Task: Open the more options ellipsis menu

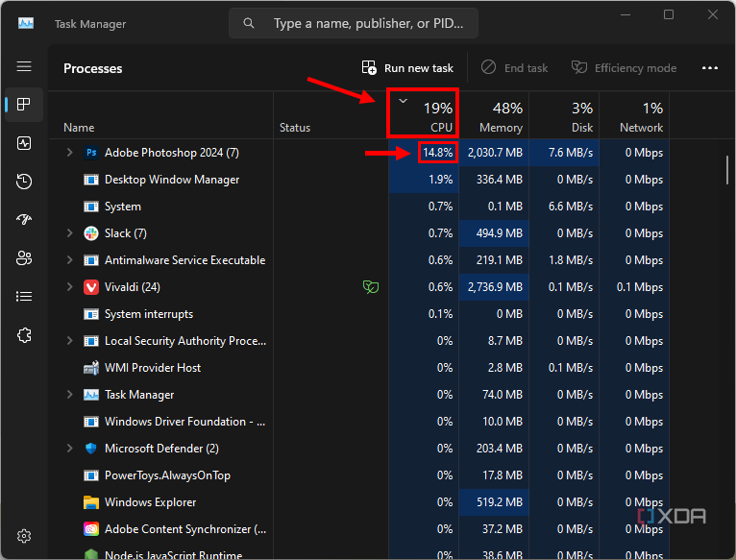Action: coord(710,68)
